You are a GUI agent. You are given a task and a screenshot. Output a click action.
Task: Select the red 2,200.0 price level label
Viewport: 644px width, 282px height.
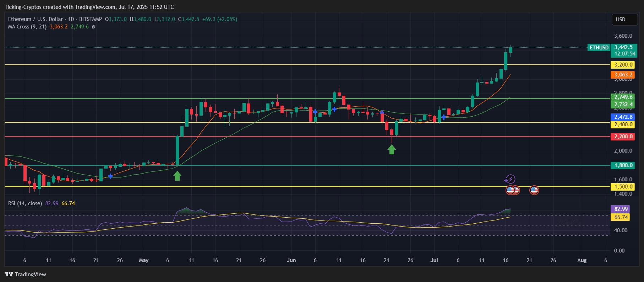(623, 137)
